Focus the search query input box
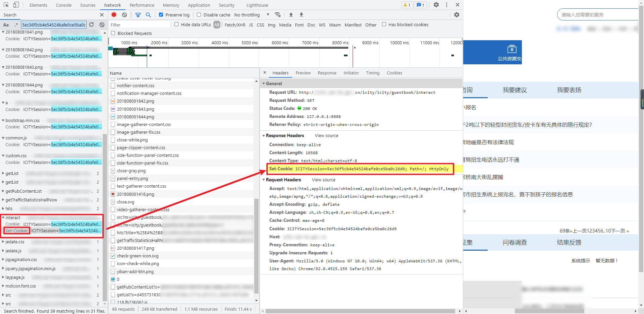 click(x=54, y=25)
